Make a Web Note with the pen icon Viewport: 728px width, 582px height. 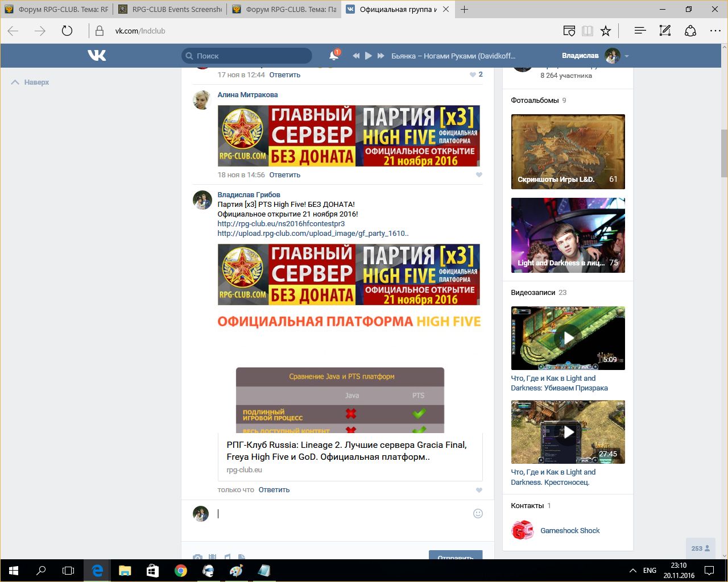665,31
